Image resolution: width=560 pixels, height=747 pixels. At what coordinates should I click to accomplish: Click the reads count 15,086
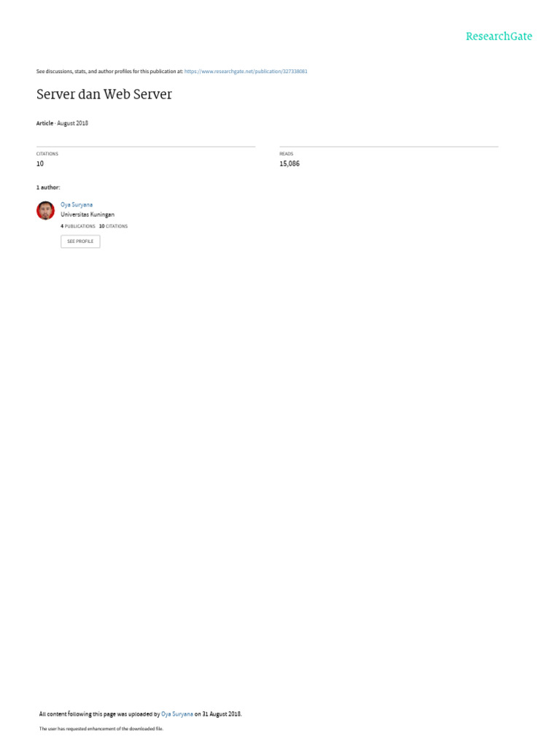289,163
